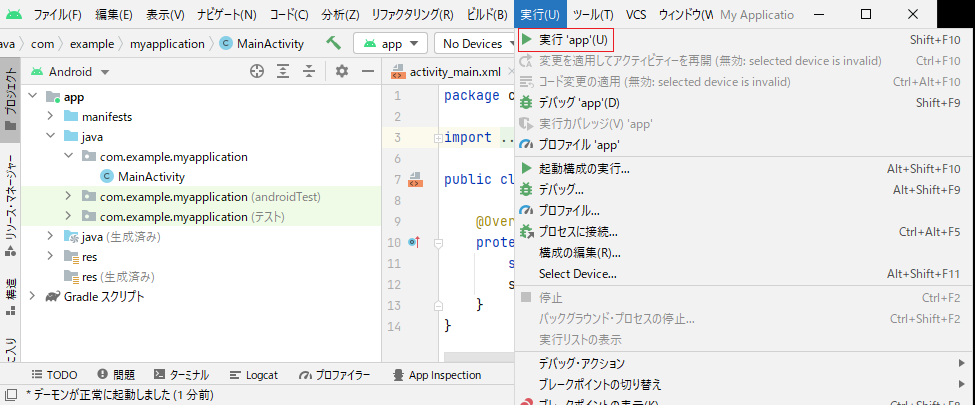The height and width of the screenshot is (405, 975).
Task: Click the hammer Make Project icon
Action: pos(333,43)
